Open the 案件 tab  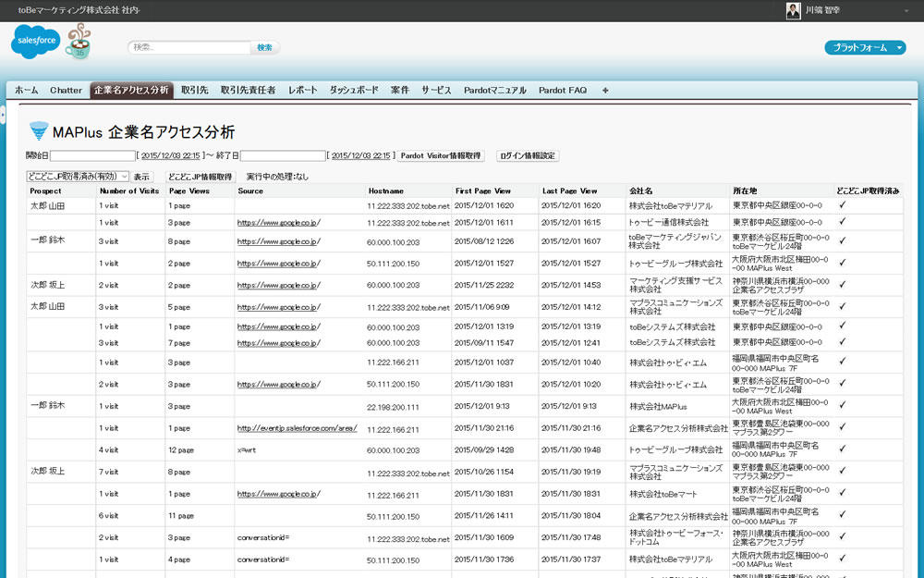click(x=399, y=91)
